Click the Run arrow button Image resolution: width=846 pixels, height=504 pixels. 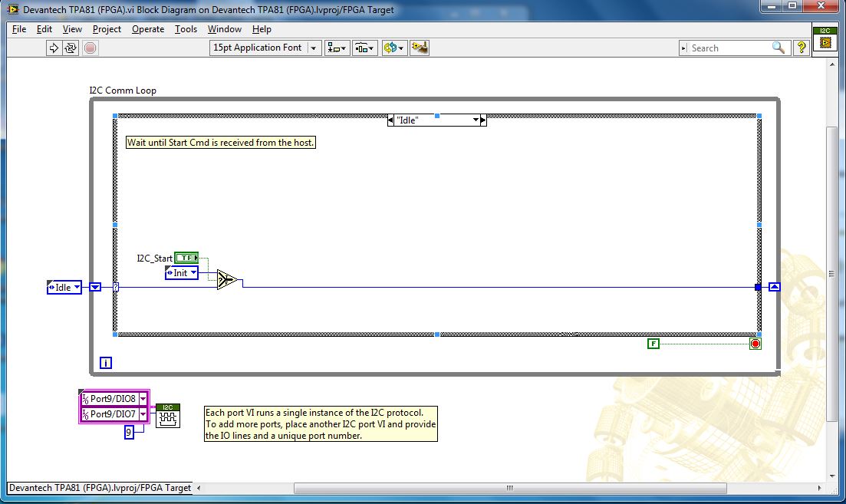click(54, 48)
